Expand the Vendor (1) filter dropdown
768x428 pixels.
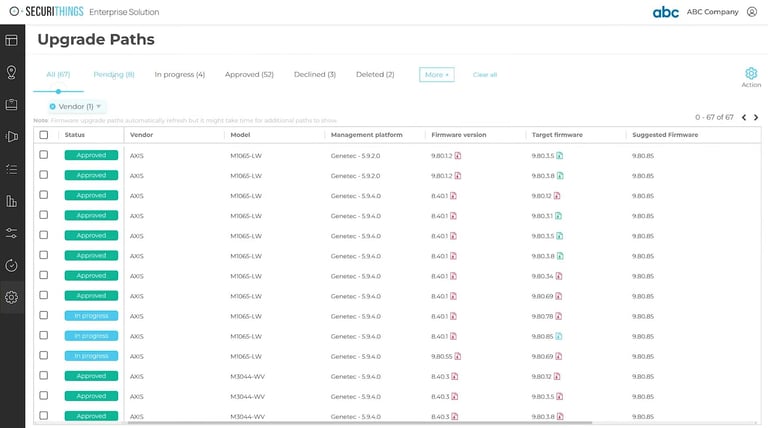[75, 106]
